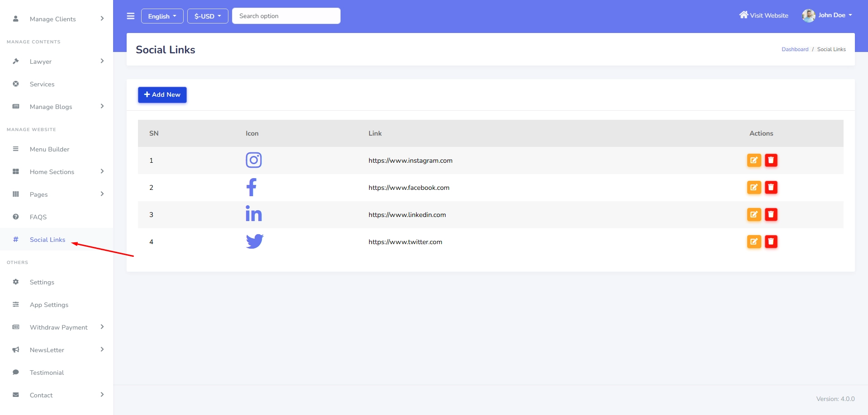Click the Lawyer gavel icon in sidebar
The image size is (868, 415).
pyautogui.click(x=16, y=61)
